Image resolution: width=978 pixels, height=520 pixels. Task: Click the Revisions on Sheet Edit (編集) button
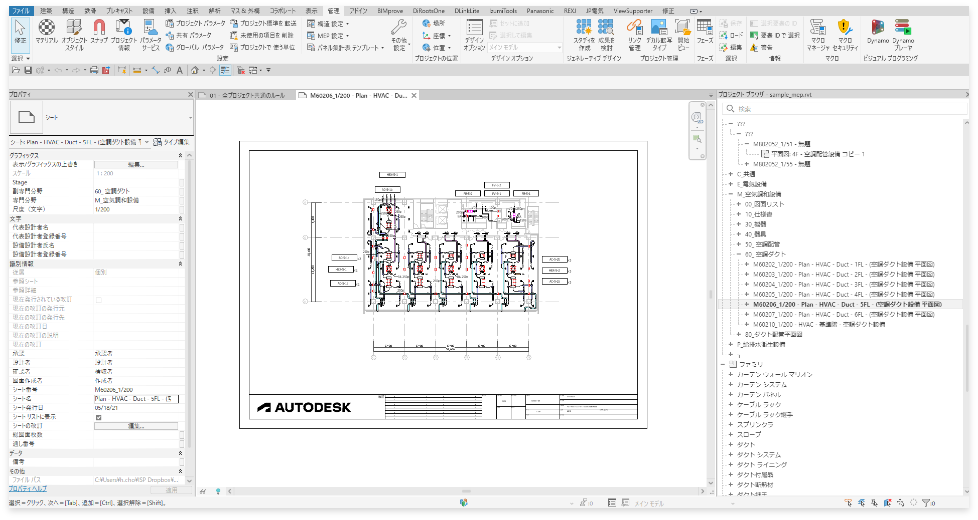tap(136, 426)
